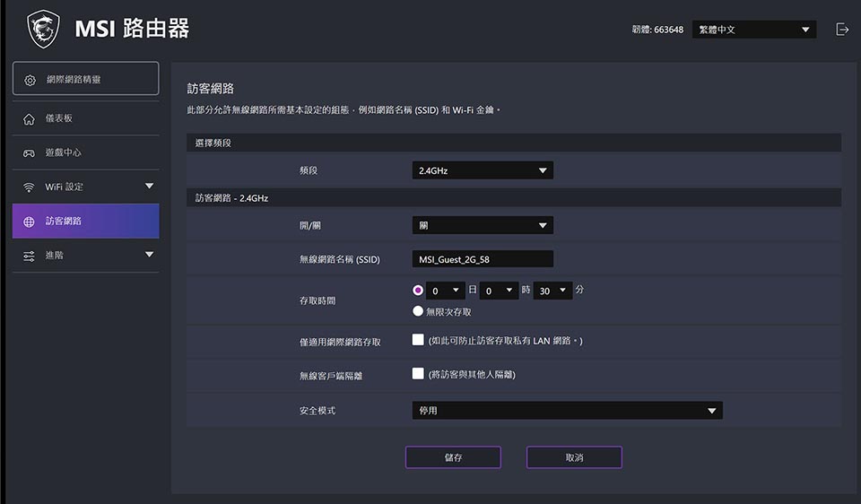The height and width of the screenshot is (504, 861).
Task: Click the 安全模式 label
Action: pos(317,411)
